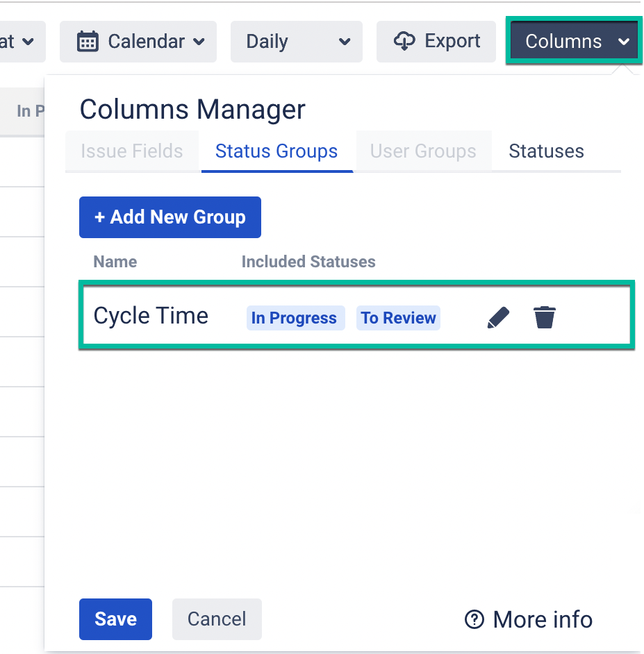This screenshot has width=644, height=654.
Task: Click the Add New Group button
Action: pos(170,217)
